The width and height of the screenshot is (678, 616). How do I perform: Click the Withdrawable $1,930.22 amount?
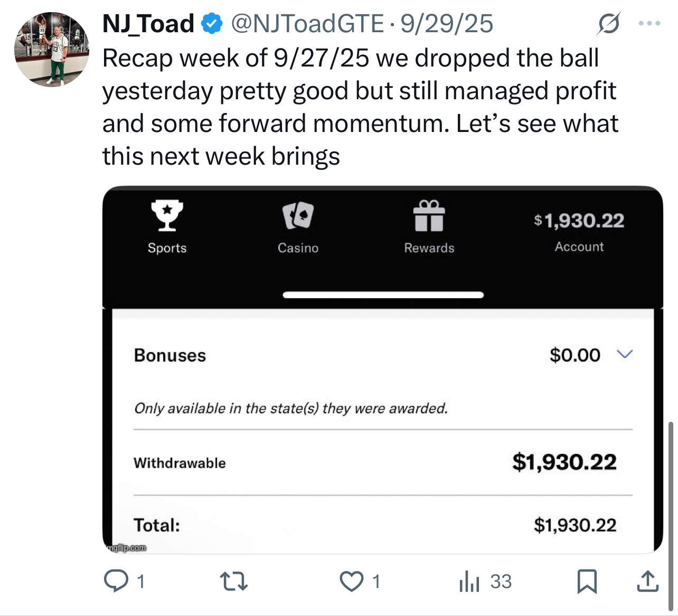(x=564, y=462)
